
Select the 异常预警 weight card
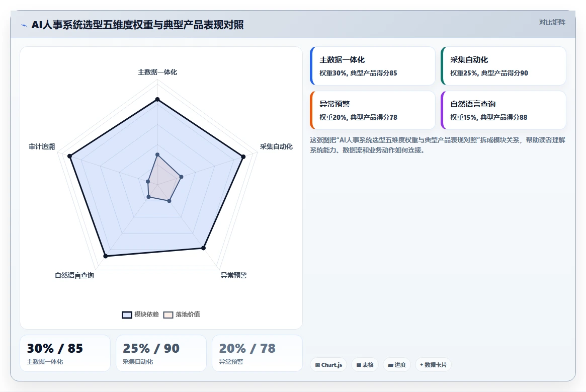pos(373,110)
